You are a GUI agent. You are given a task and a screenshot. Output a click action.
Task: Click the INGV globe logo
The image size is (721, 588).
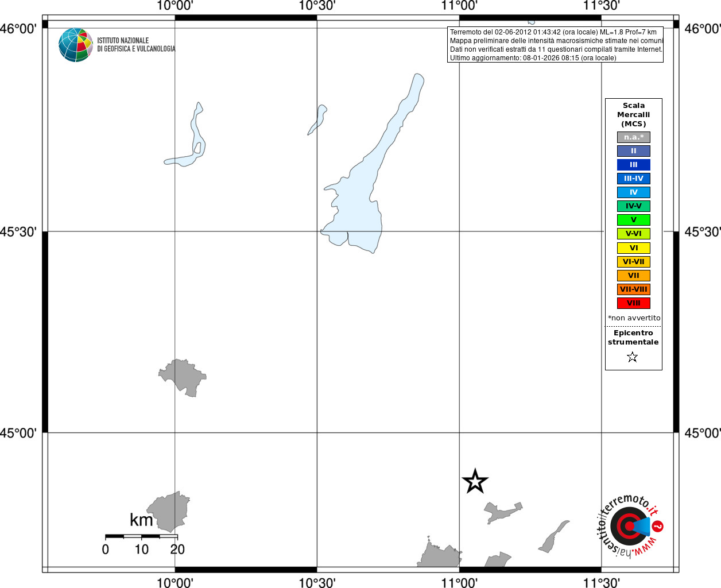(x=76, y=45)
